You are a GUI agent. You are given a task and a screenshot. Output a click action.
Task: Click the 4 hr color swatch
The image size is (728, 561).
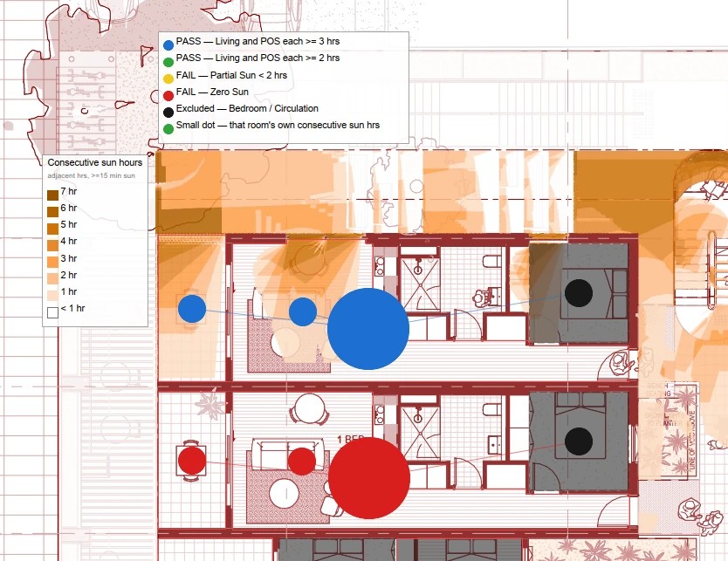coord(52,245)
